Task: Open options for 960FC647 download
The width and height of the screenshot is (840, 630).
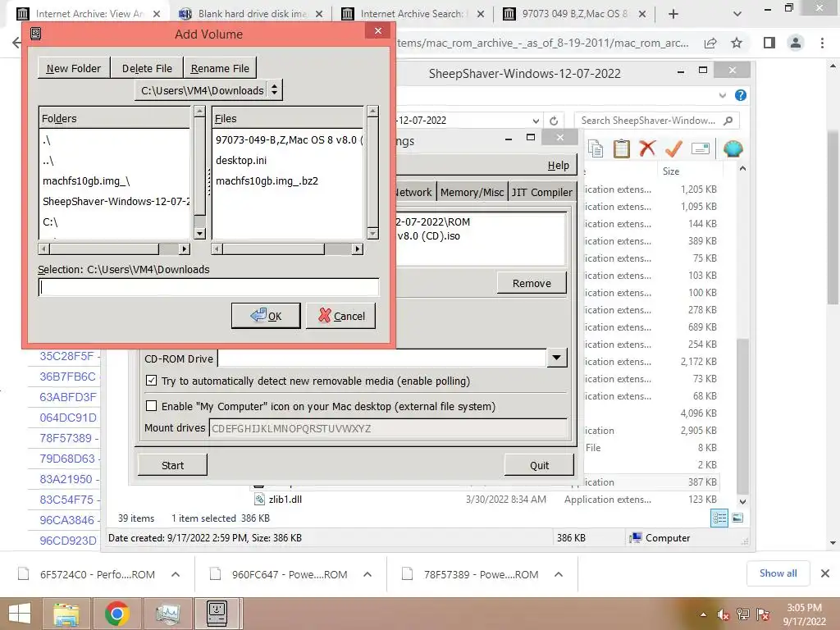Action: pos(367,574)
